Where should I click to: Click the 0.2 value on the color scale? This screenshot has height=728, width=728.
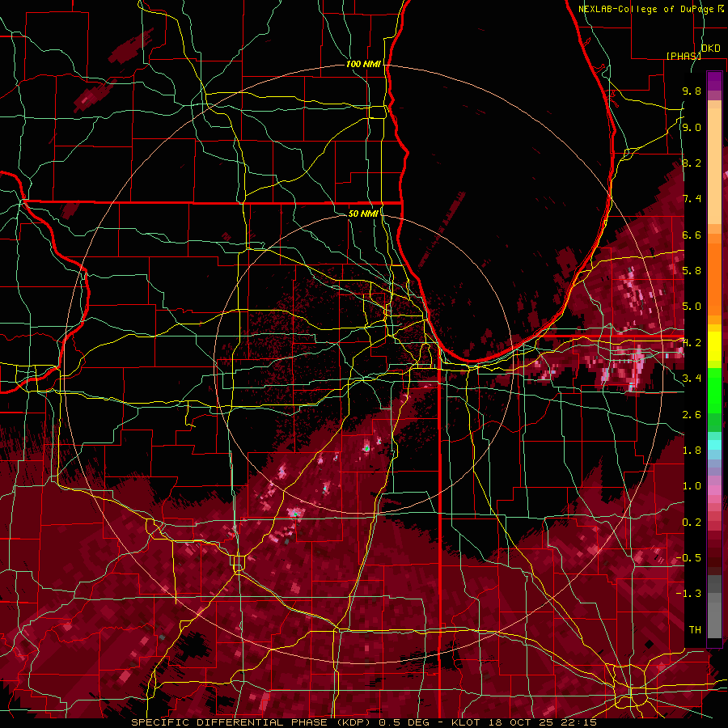coord(692,523)
